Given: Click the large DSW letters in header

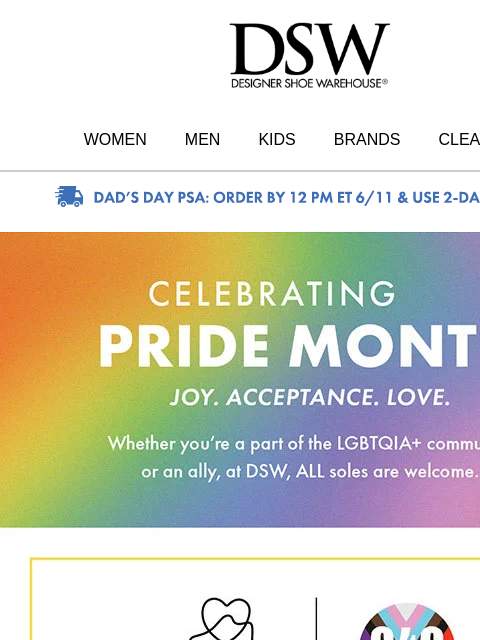Looking at the screenshot, I should (x=309, y=49).
